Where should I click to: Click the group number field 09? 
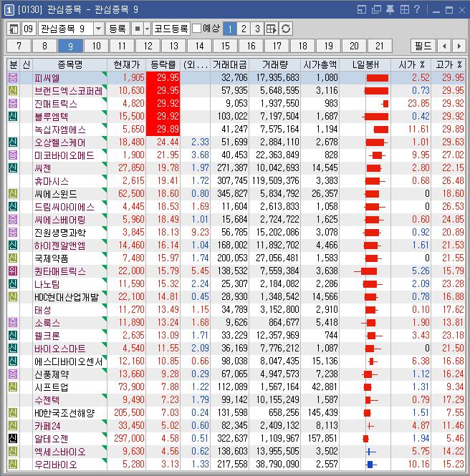29,29
